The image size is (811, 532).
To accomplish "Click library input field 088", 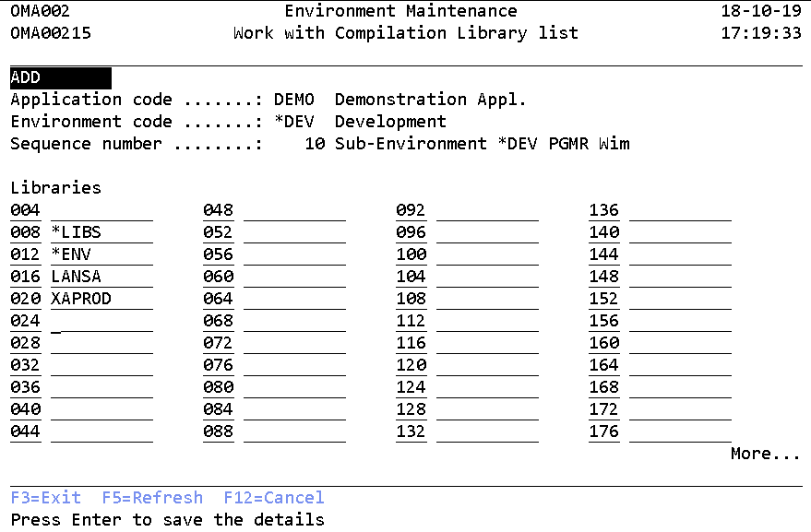I will [x=294, y=432].
